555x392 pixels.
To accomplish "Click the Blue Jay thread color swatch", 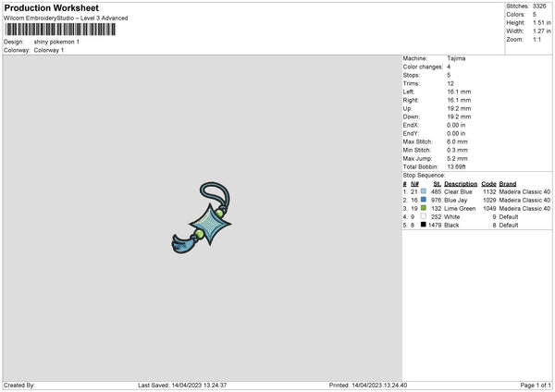I will tap(424, 200).
